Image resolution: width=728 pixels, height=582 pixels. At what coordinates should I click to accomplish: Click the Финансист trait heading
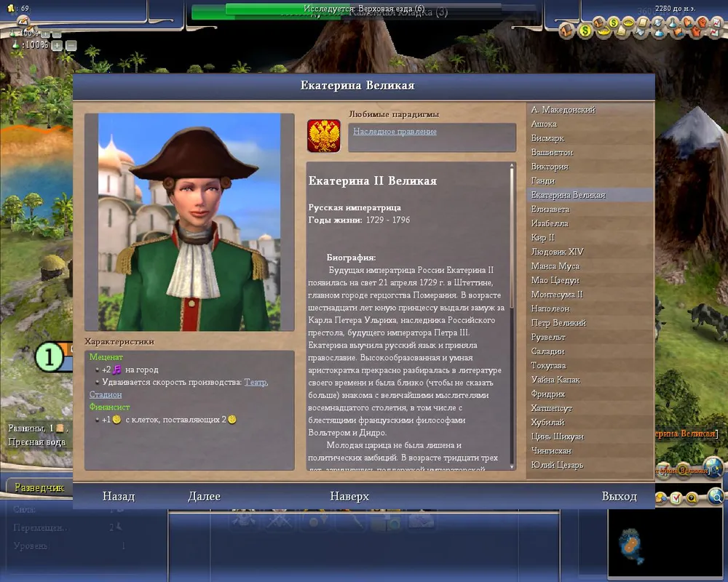(x=110, y=407)
